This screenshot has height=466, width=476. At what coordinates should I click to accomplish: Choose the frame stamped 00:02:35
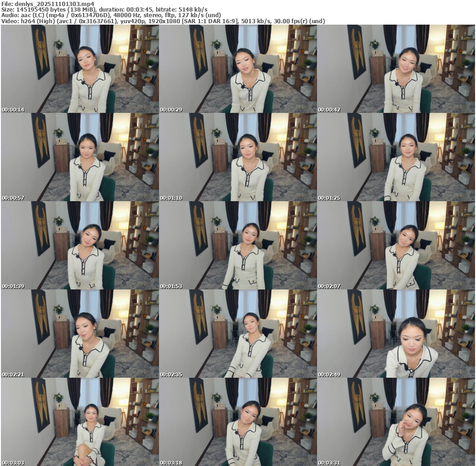coord(238,334)
